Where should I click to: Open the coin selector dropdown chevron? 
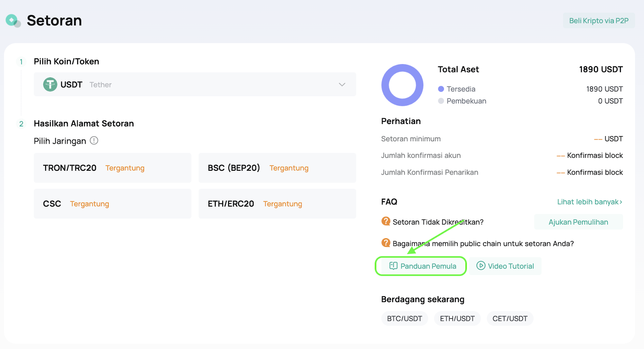[342, 85]
